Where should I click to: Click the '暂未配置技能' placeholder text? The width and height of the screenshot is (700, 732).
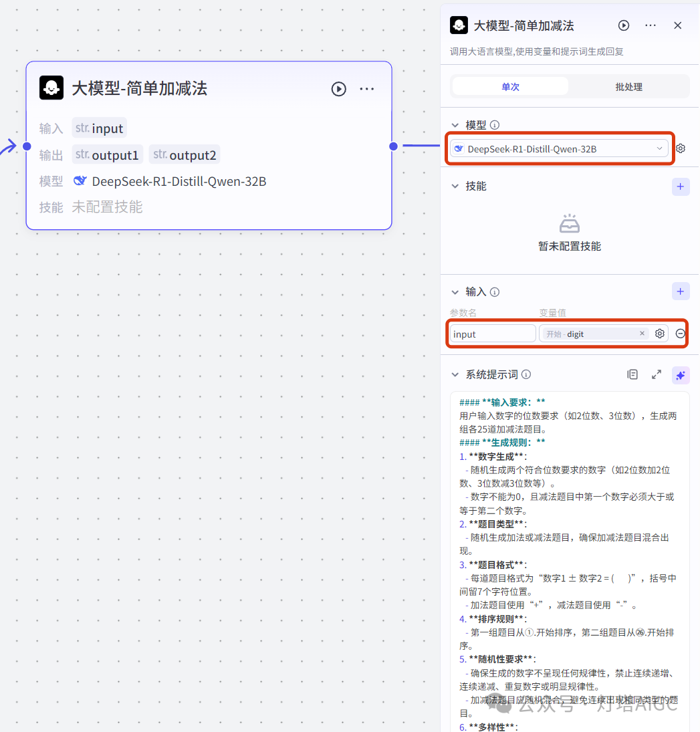569,247
